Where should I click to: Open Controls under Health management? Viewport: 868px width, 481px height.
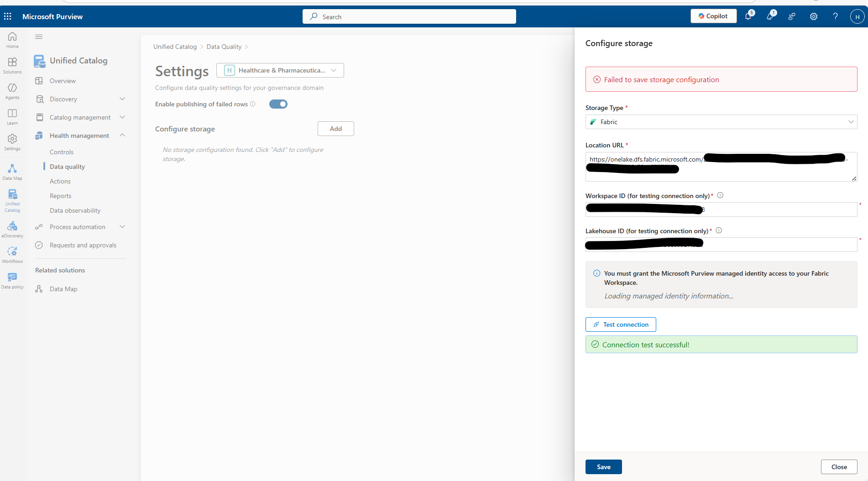(62, 152)
